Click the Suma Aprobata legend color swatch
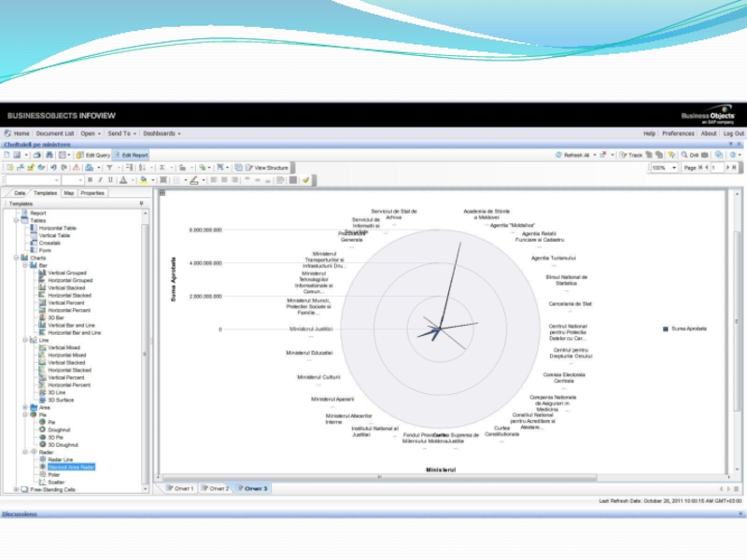 (x=665, y=329)
